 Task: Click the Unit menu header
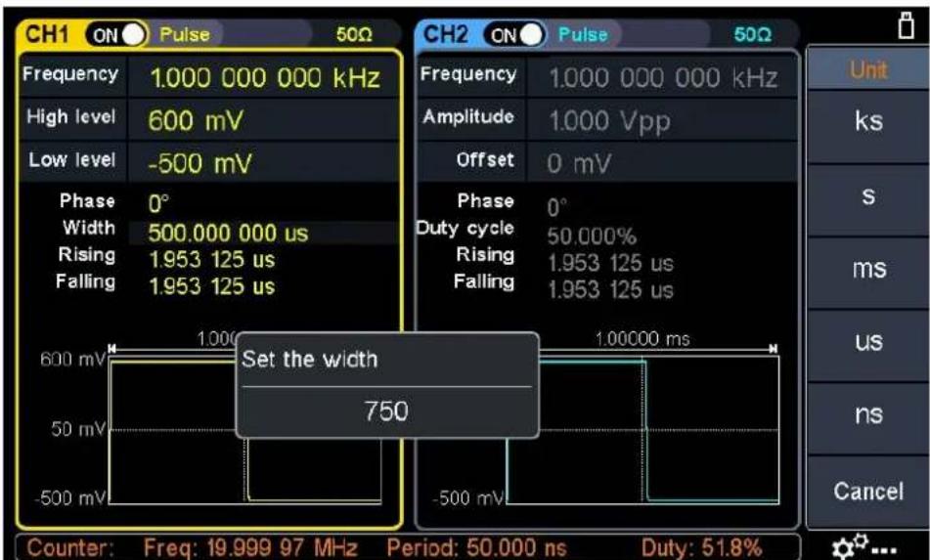868,70
